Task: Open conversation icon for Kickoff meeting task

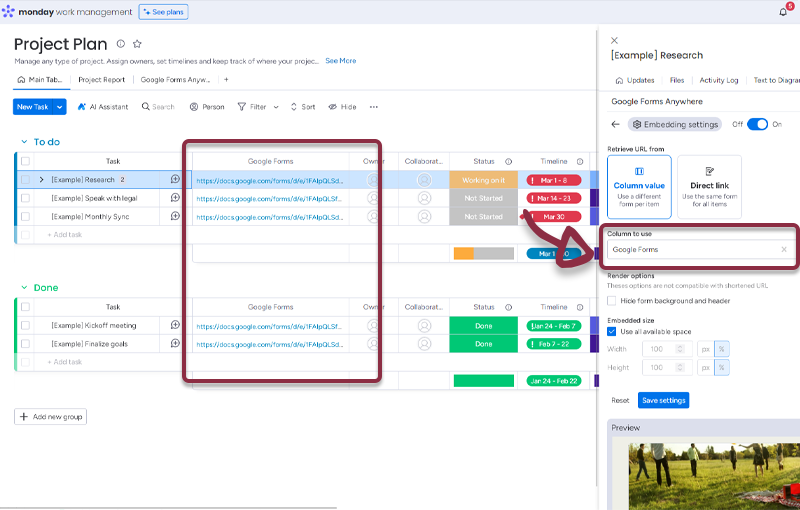Action: click(175, 325)
